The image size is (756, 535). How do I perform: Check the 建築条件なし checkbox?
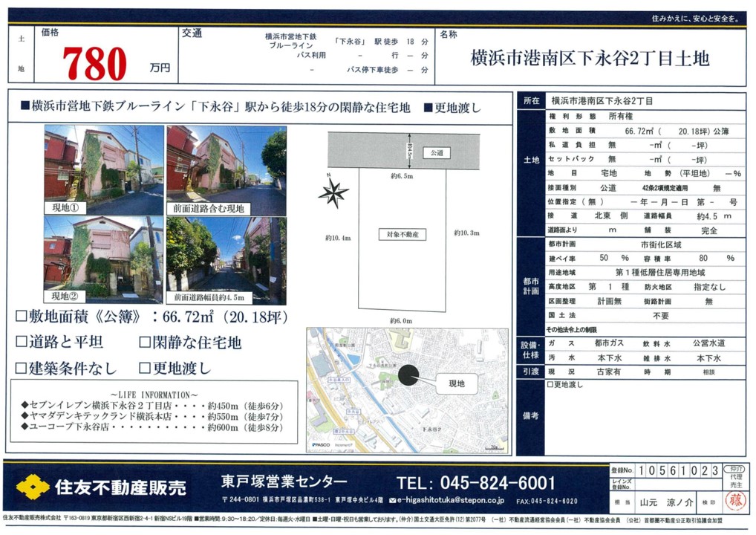[x=22, y=368]
